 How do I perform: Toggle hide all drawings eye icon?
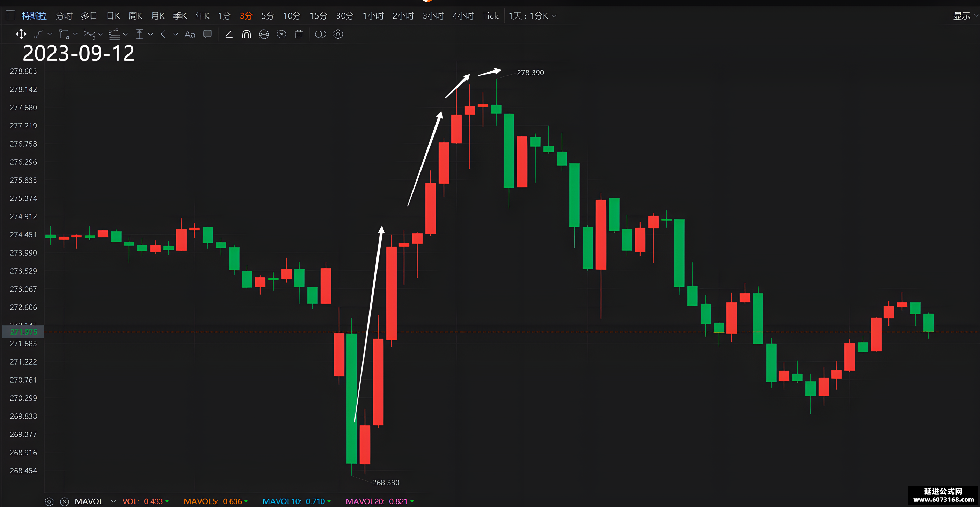[281, 34]
